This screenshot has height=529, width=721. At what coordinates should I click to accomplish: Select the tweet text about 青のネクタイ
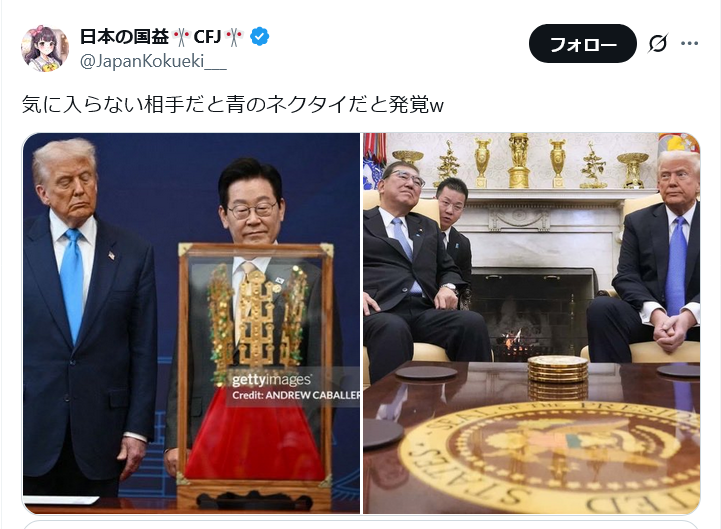pos(233,104)
